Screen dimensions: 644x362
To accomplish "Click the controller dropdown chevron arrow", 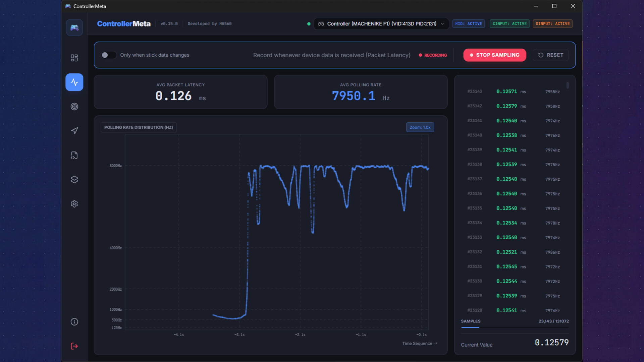I will (x=442, y=24).
